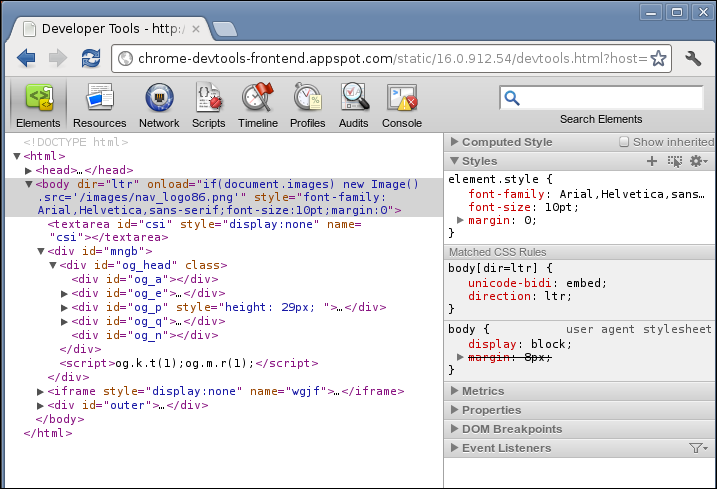The height and width of the screenshot is (489, 717).
Task: Click the address bar URL
Action: 392,59
